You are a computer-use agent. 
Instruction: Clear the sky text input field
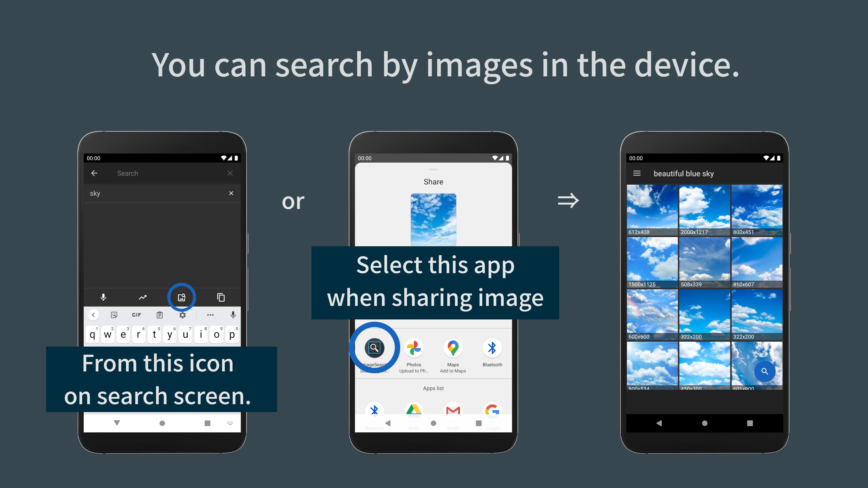tap(231, 193)
